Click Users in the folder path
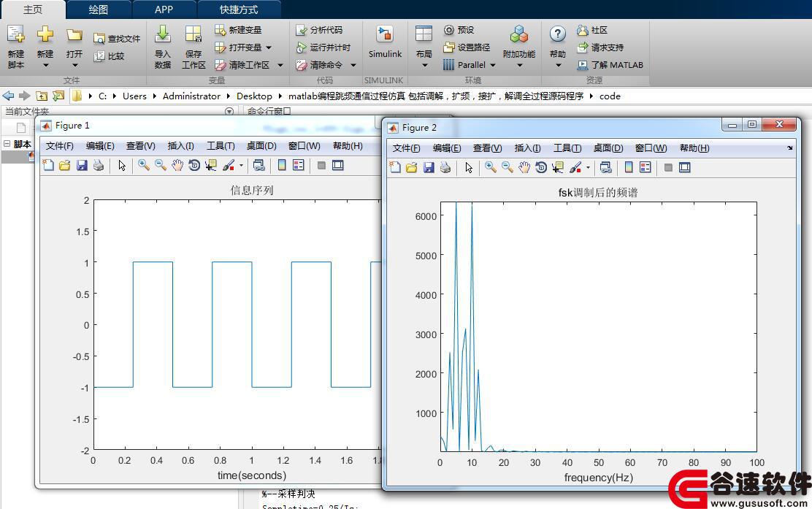 (134, 96)
